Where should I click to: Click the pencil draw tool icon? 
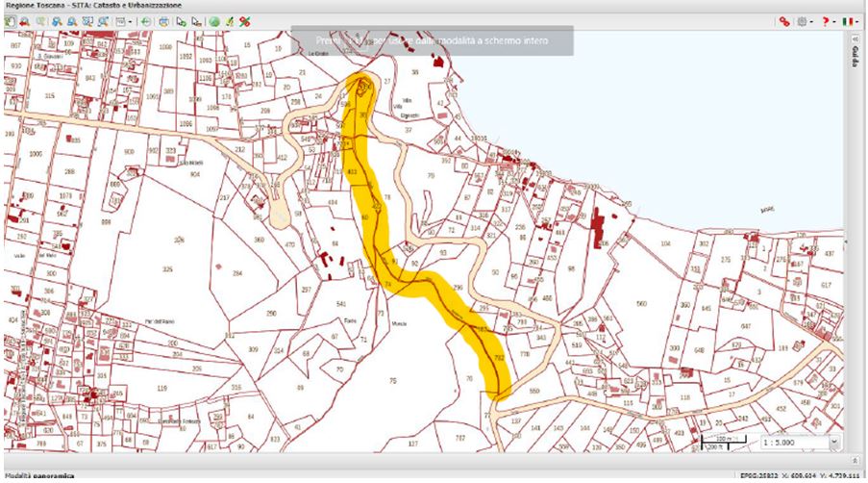[230, 20]
